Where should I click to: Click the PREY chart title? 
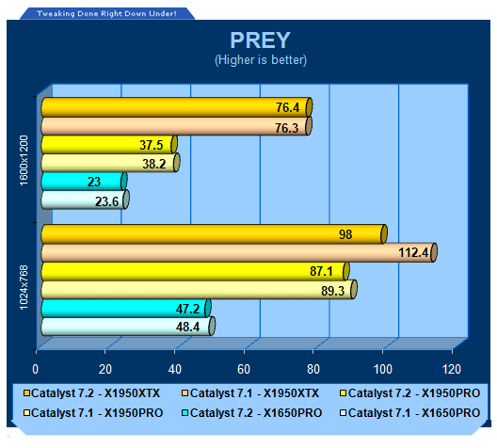click(x=260, y=40)
